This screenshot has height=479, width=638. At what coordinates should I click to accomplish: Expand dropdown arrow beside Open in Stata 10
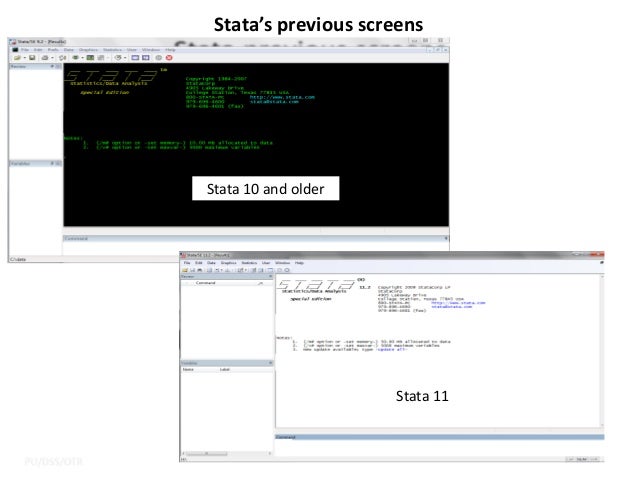(x=25, y=58)
